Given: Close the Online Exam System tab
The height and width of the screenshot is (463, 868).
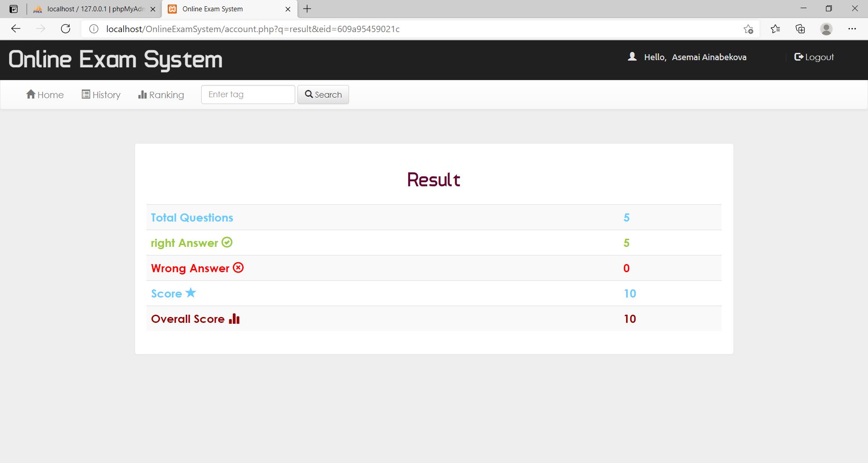Looking at the screenshot, I should click(x=288, y=9).
